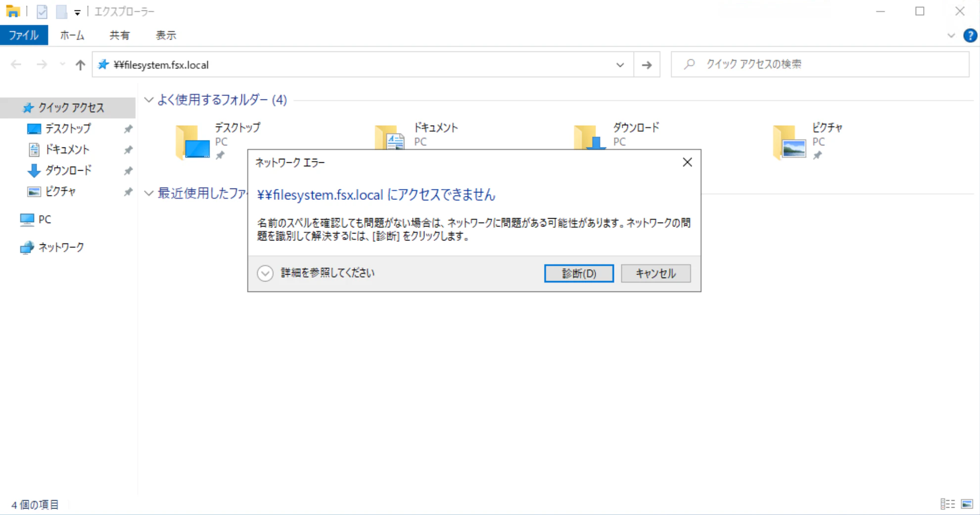Switch to details view in status bar
The height and width of the screenshot is (515, 980).
[x=947, y=504]
